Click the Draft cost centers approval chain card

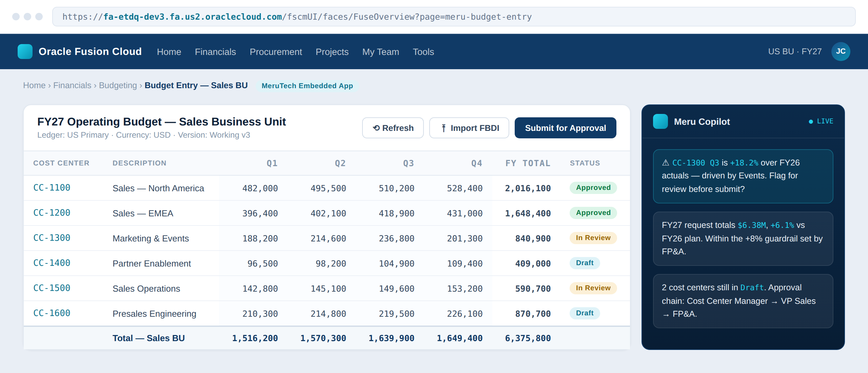point(743,301)
